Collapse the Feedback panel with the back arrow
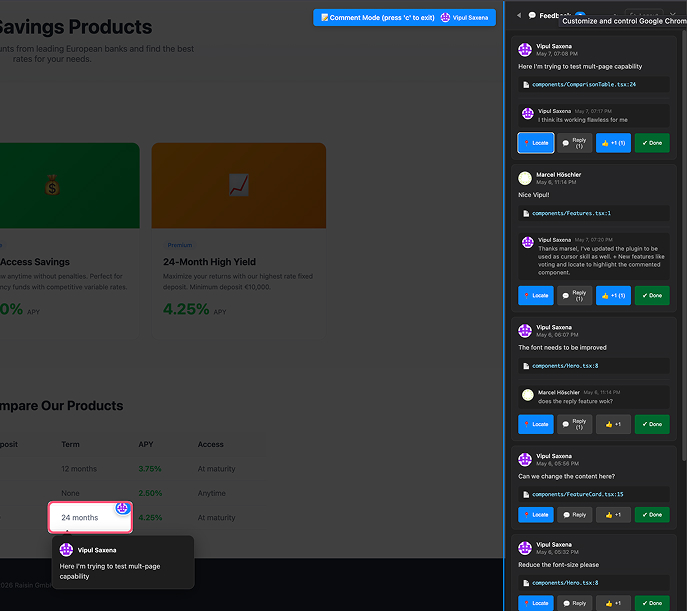Screen dimensions: 687x611 pyautogui.click(x=519, y=15)
